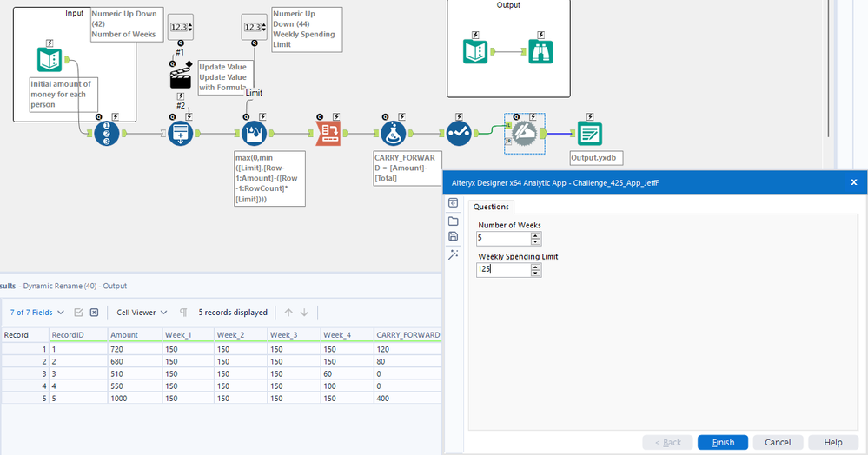
Task: Select Numeric Up Down tool for Weekly Spending Limit
Action: click(254, 27)
